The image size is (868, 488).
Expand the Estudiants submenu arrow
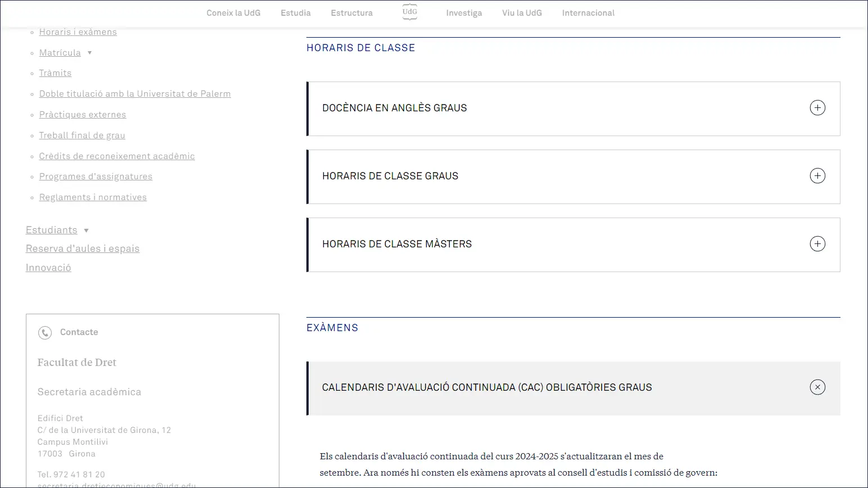tap(86, 231)
